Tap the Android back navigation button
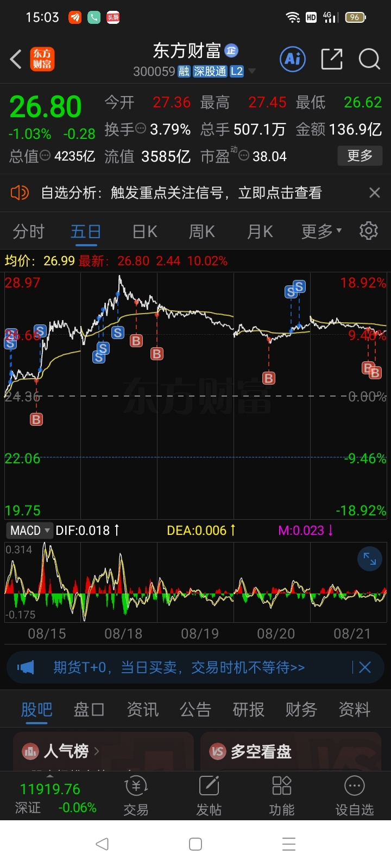The image size is (391, 868). coord(102,844)
